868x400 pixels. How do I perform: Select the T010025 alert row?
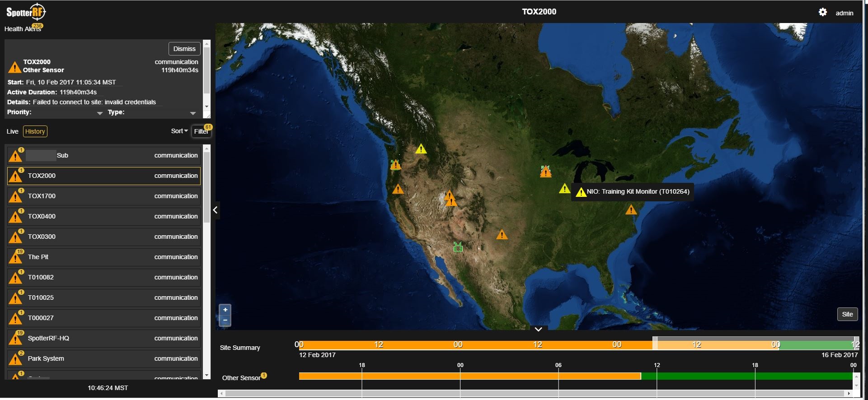point(104,298)
